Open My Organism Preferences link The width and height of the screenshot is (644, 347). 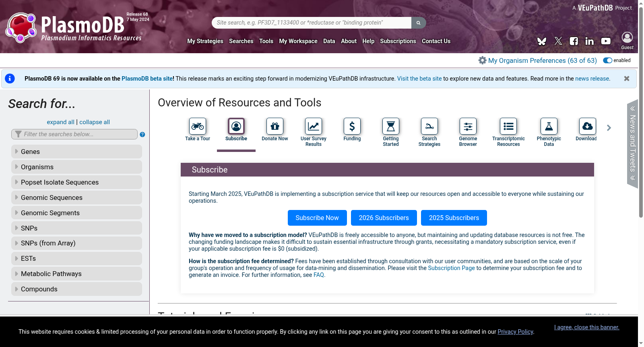(x=543, y=60)
